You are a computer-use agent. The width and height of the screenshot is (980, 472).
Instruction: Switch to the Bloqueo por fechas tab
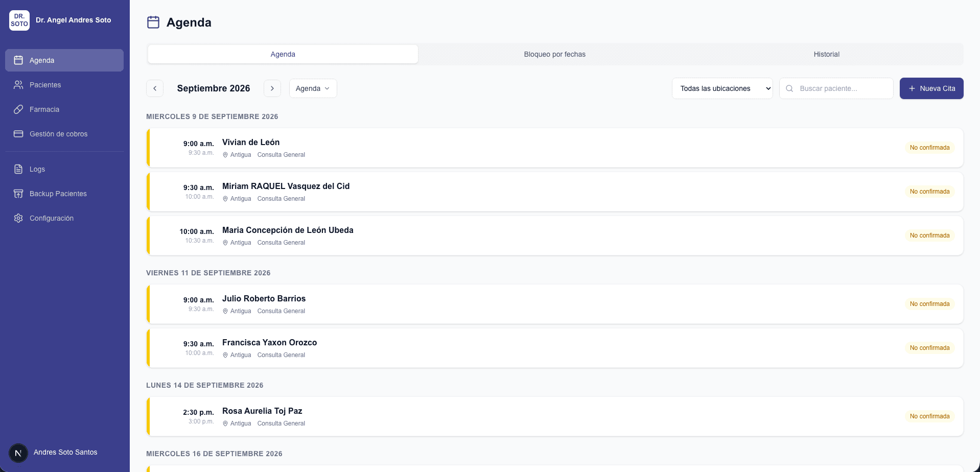click(554, 54)
